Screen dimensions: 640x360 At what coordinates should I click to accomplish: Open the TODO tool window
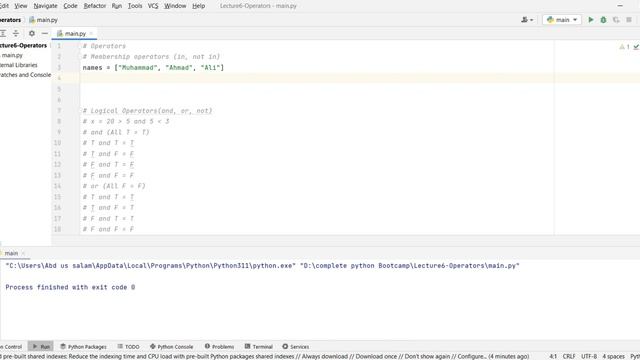129,347
